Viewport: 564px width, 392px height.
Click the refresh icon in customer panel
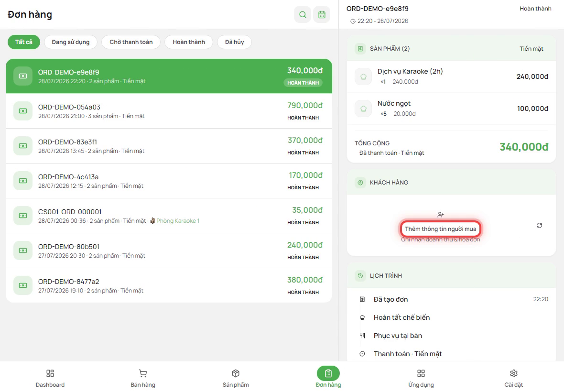point(539,226)
